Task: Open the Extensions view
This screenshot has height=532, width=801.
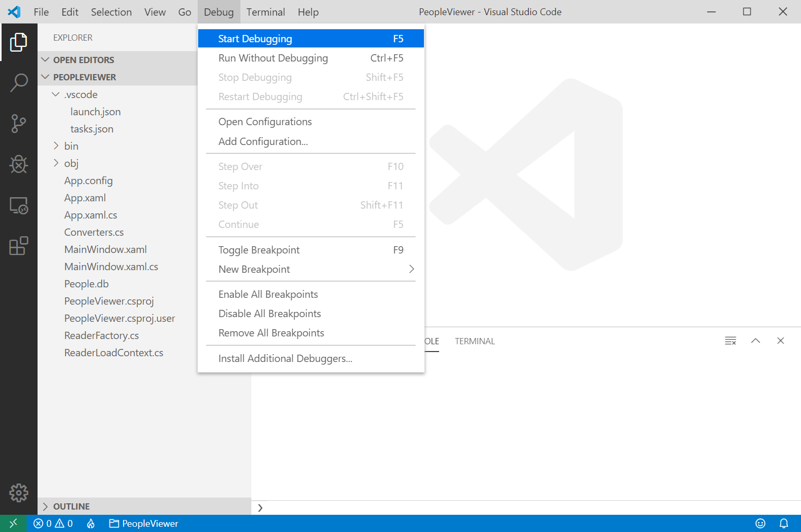Action: click(19, 246)
